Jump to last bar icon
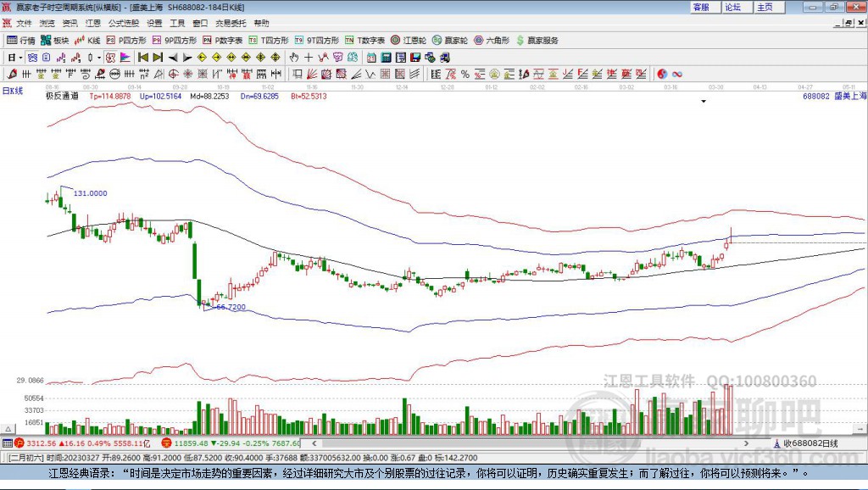Screen dimensions: 868x490 [x=158, y=58]
